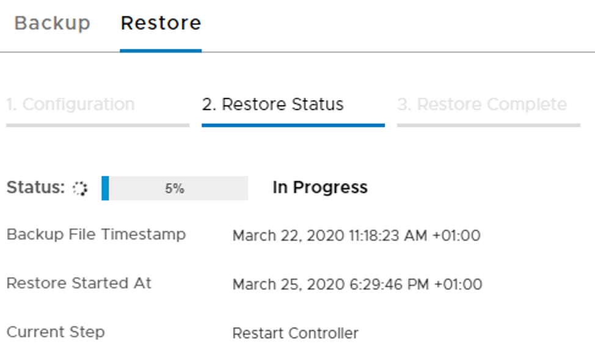Click the Restore Started At label
Screen dimensions: 595x364
click(79, 283)
